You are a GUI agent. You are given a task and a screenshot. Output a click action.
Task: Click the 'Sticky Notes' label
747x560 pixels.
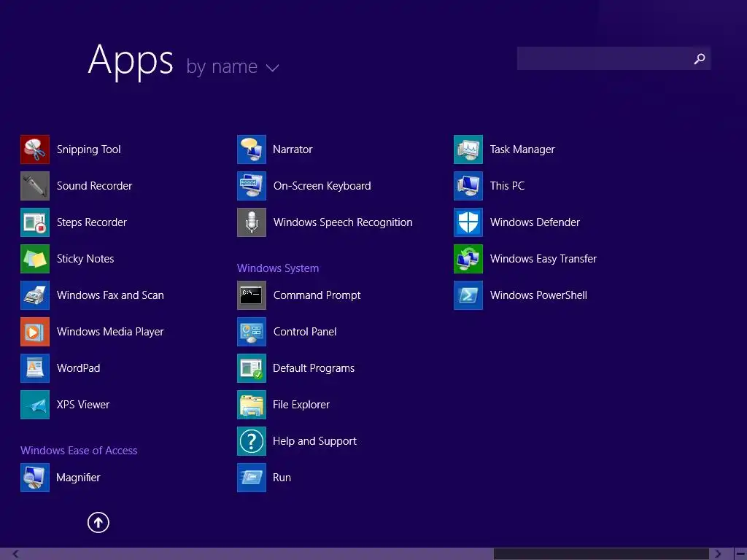(85, 259)
